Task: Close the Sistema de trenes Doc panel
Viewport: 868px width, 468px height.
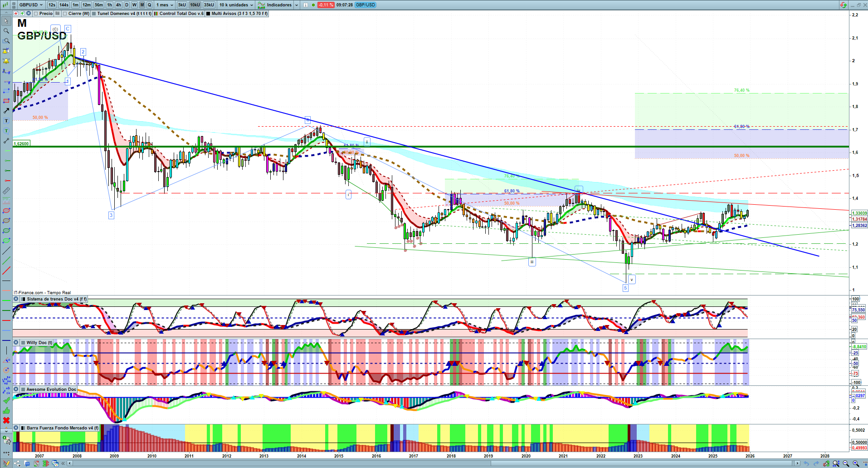Action: click(16, 299)
